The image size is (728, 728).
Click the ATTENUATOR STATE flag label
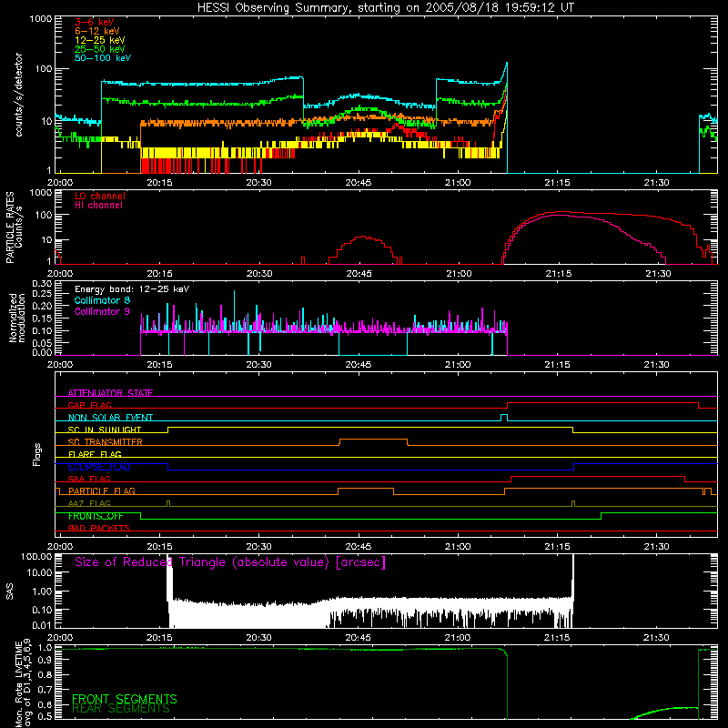coord(110,393)
